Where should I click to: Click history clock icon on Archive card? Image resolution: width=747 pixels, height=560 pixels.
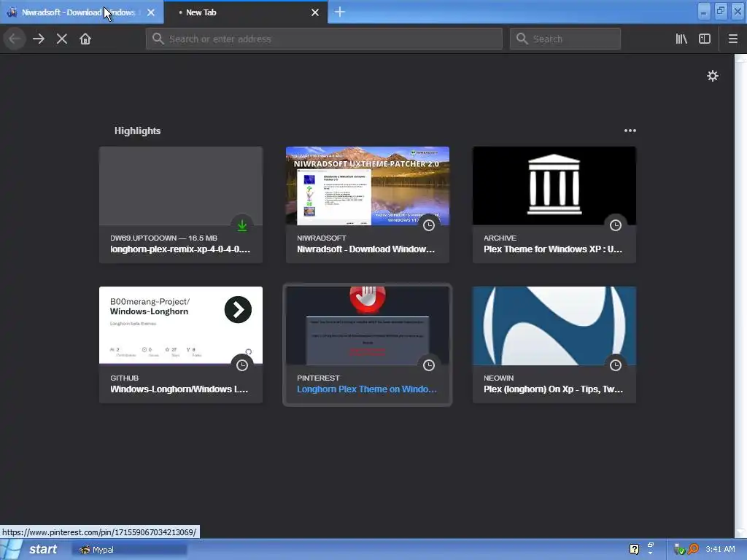pos(616,225)
